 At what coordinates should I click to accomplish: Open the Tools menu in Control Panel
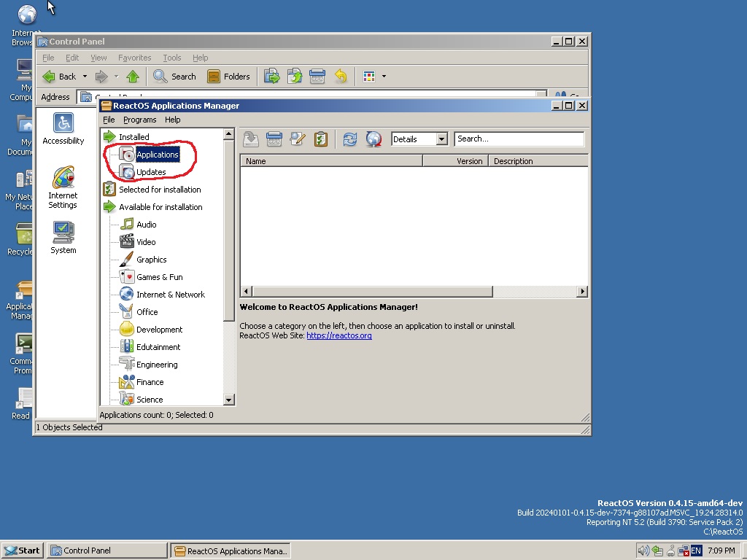(x=172, y=58)
